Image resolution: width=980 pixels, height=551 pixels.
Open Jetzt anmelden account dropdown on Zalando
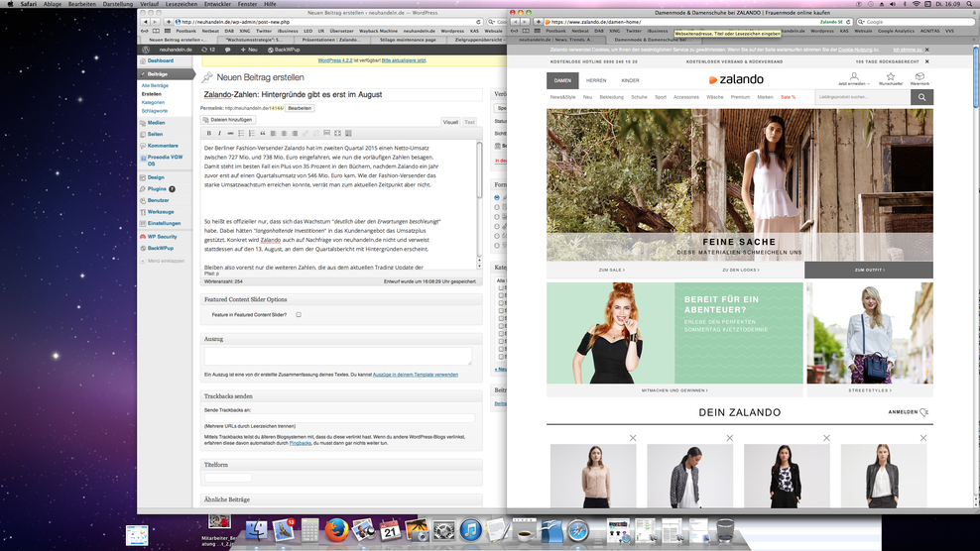coord(854,78)
